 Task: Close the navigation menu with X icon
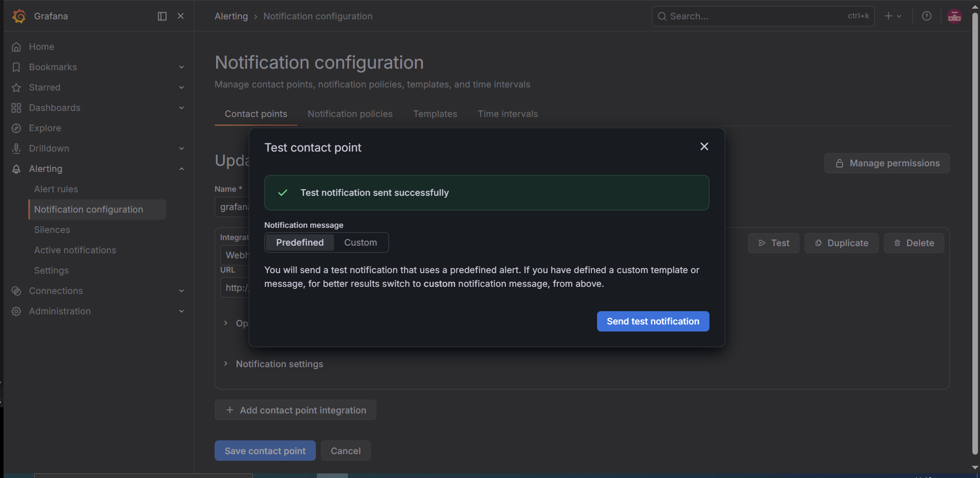coord(181,16)
